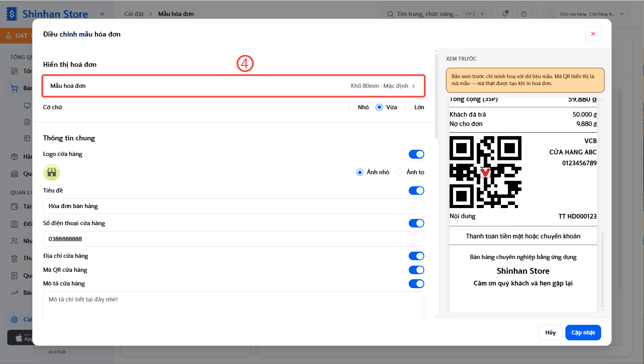
Task: Choose the Ảnh to logo size
Action: [400, 172]
